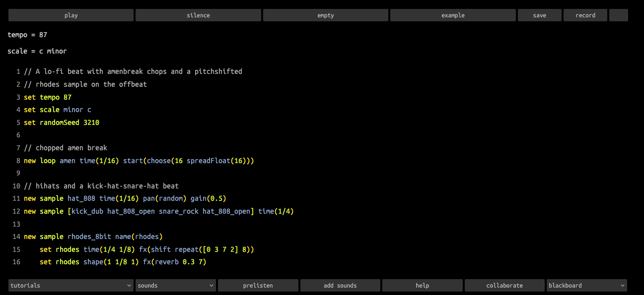This screenshot has width=644, height=295.
Task: Click the 'scale = c minor' status text
Action: pyautogui.click(x=37, y=51)
